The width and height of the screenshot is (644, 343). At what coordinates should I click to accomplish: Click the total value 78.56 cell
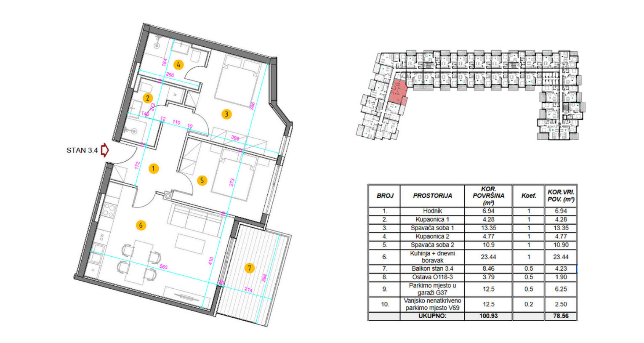click(x=561, y=316)
